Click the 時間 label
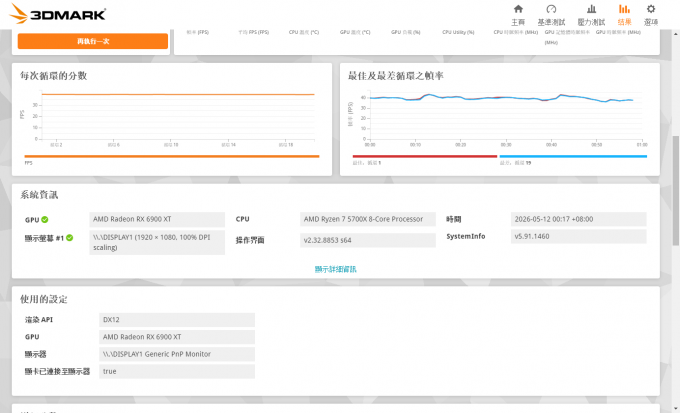Viewport: 680px width, 413px height. pos(453,220)
